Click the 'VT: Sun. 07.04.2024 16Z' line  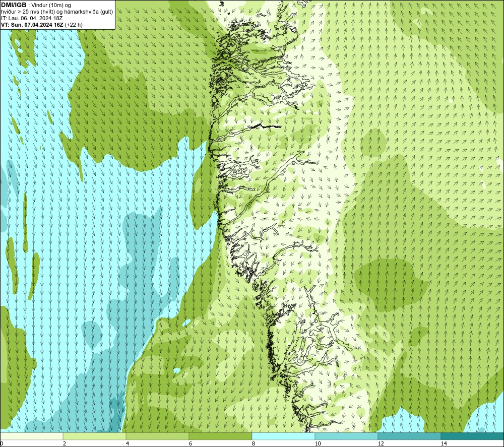pos(32,25)
